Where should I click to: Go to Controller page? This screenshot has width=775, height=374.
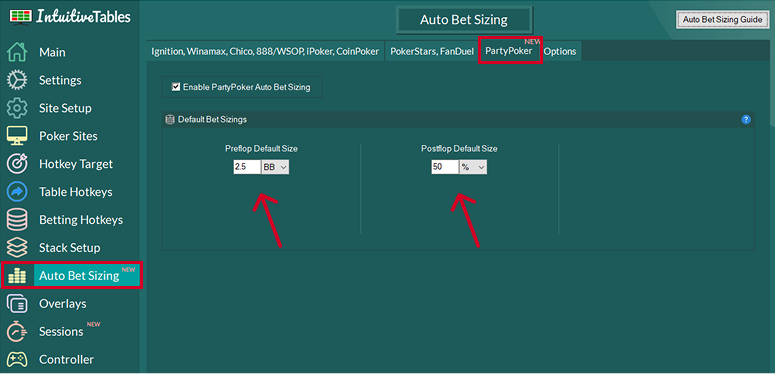[66, 359]
